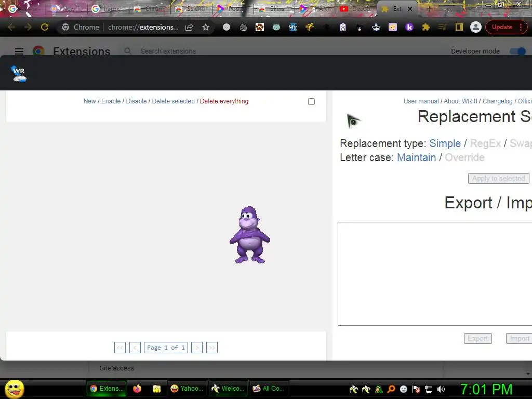
Task: Switch to the YouTube tab
Action: coord(355,9)
